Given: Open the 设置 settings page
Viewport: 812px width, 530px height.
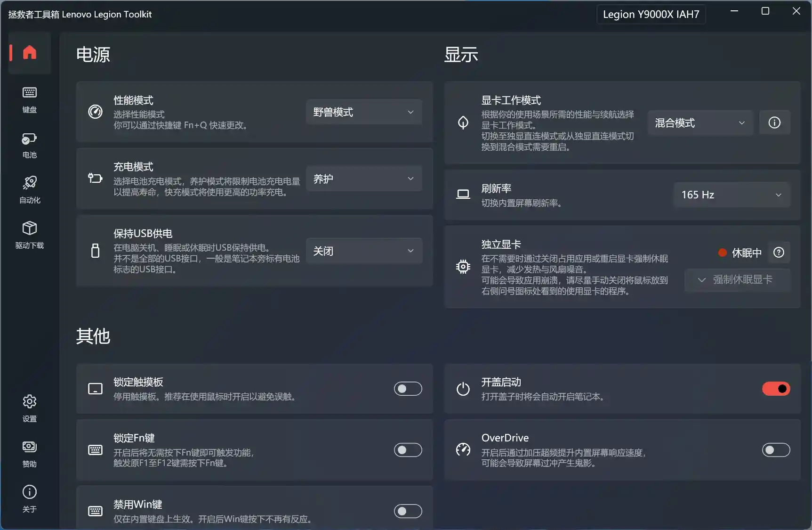Looking at the screenshot, I should coord(30,409).
